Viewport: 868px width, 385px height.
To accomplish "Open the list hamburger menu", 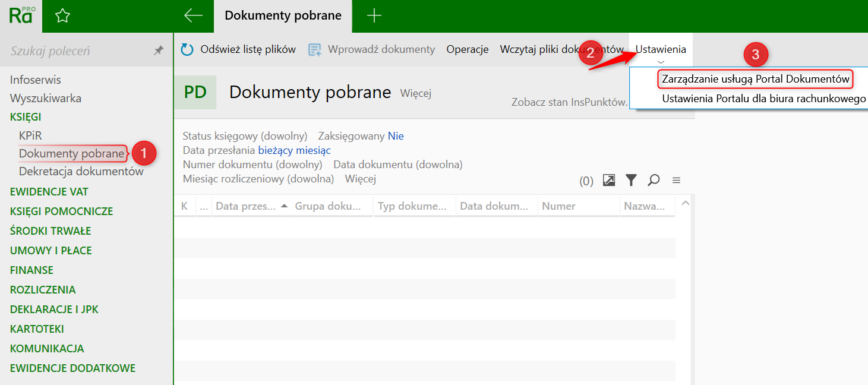I will (x=676, y=180).
